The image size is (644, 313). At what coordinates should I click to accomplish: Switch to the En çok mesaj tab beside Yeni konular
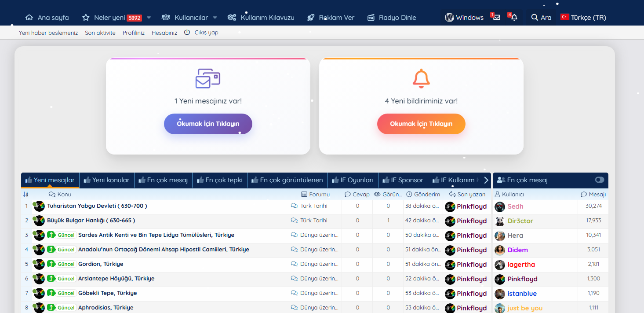[163, 180]
